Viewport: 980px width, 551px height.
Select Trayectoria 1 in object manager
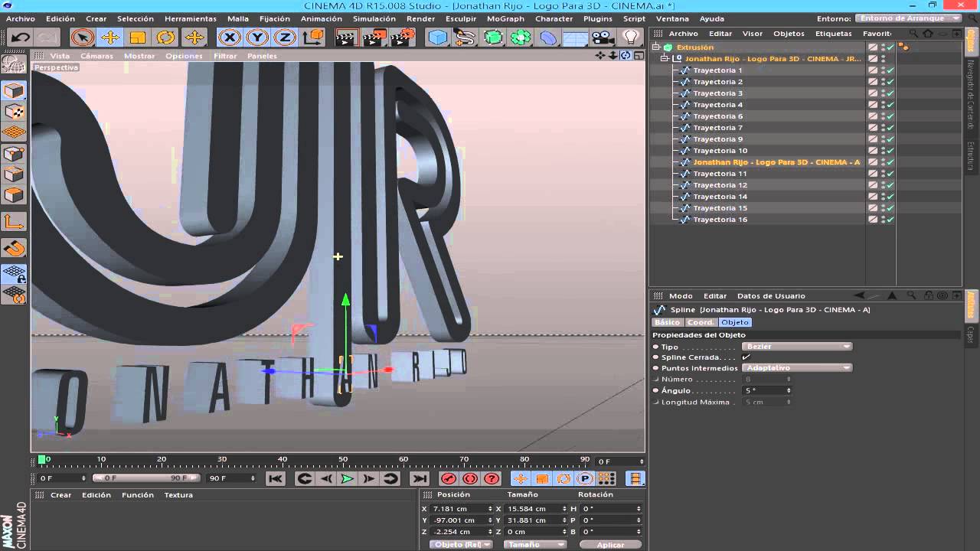(x=718, y=70)
